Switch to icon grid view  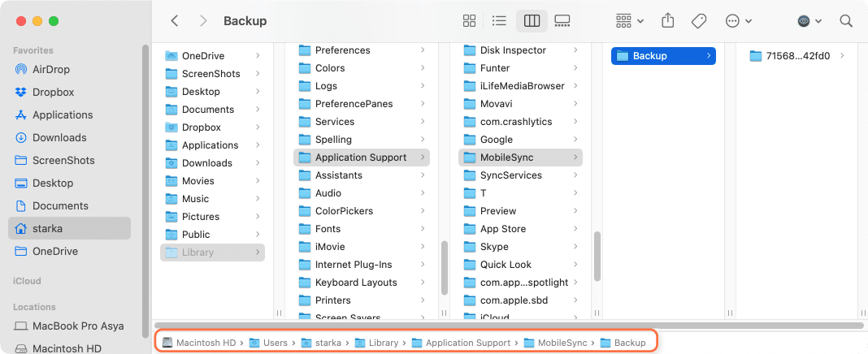470,21
